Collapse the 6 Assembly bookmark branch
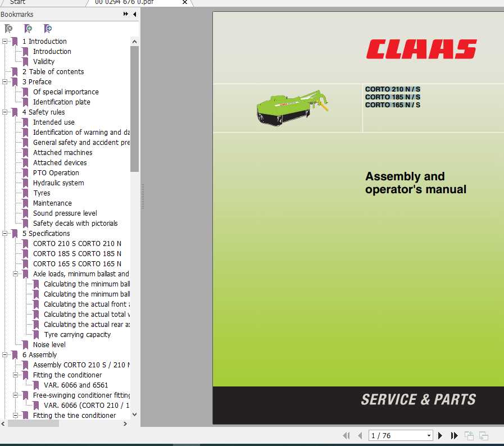Screen dimensions: 504x446 coord(4,354)
